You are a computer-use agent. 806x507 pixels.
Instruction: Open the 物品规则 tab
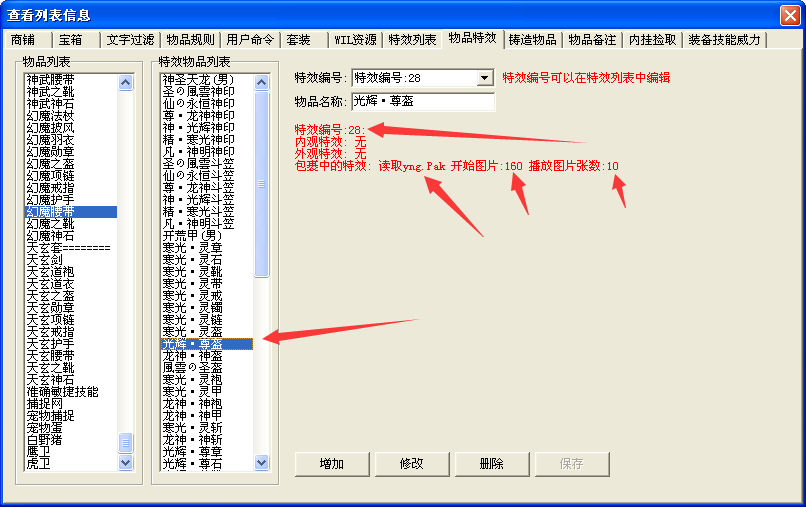click(x=190, y=40)
